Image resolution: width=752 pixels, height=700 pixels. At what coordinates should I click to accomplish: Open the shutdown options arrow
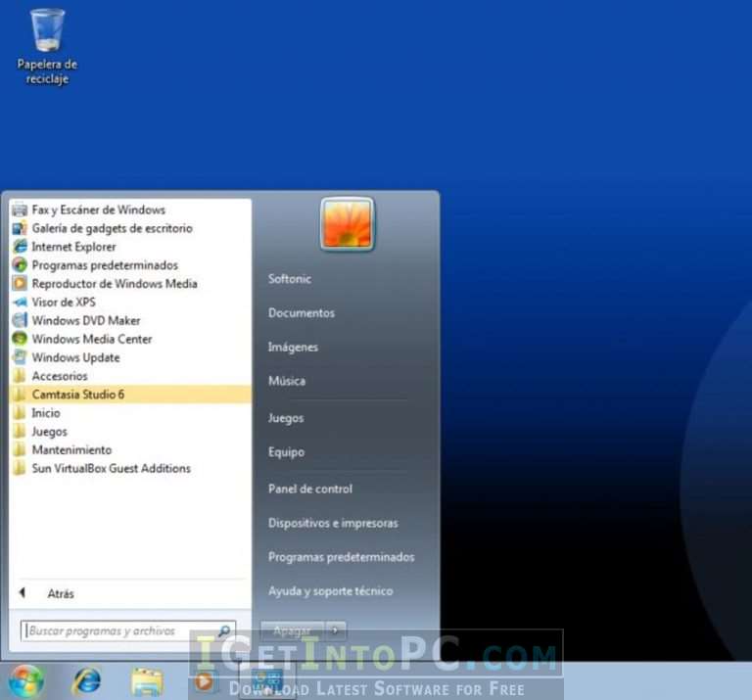[335, 630]
